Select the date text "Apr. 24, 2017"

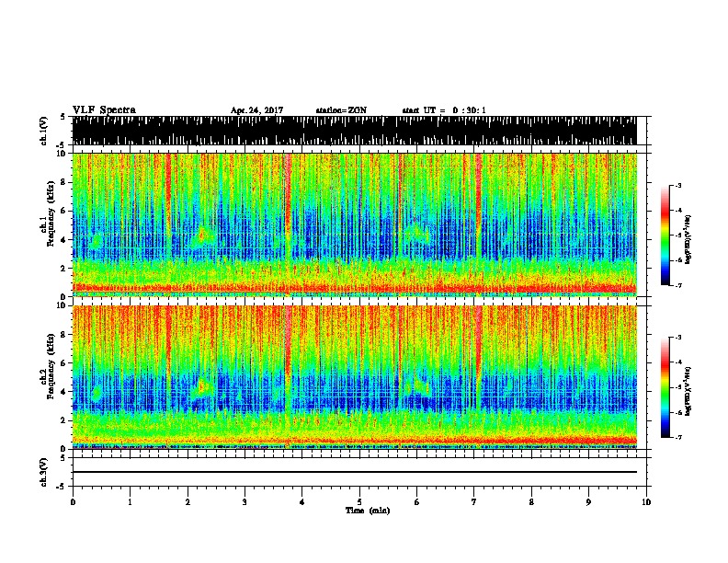click(256, 110)
